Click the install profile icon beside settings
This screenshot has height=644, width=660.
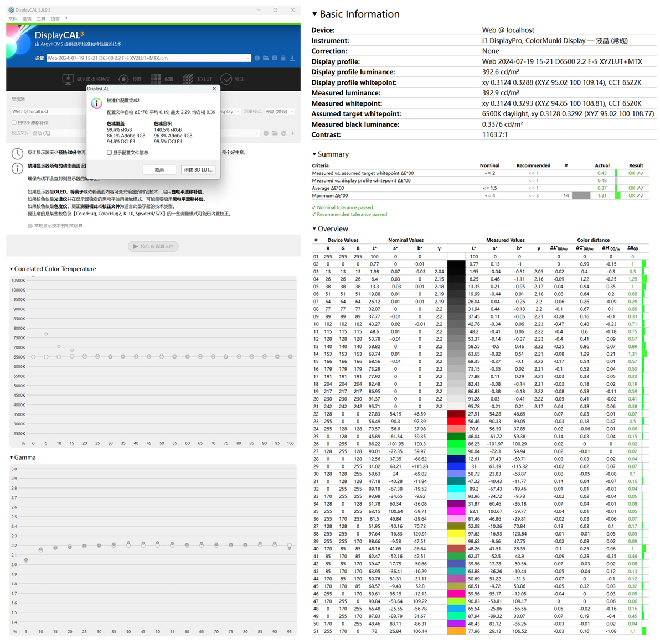pos(275,58)
